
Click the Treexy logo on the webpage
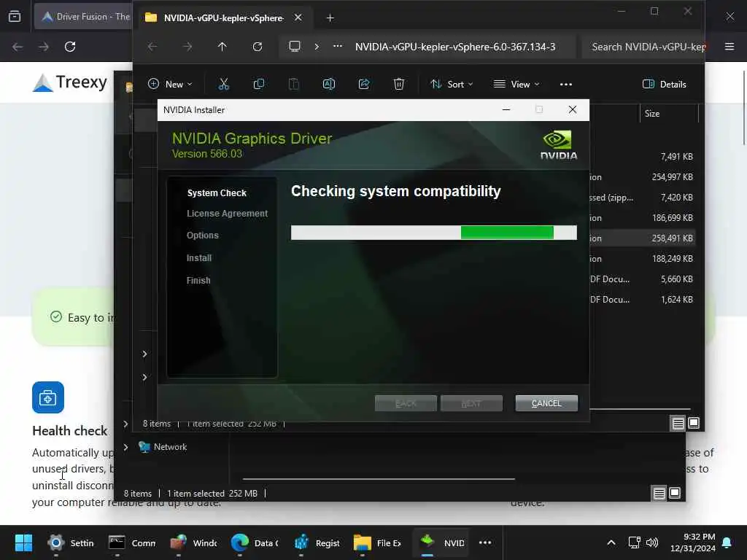(x=70, y=82)
